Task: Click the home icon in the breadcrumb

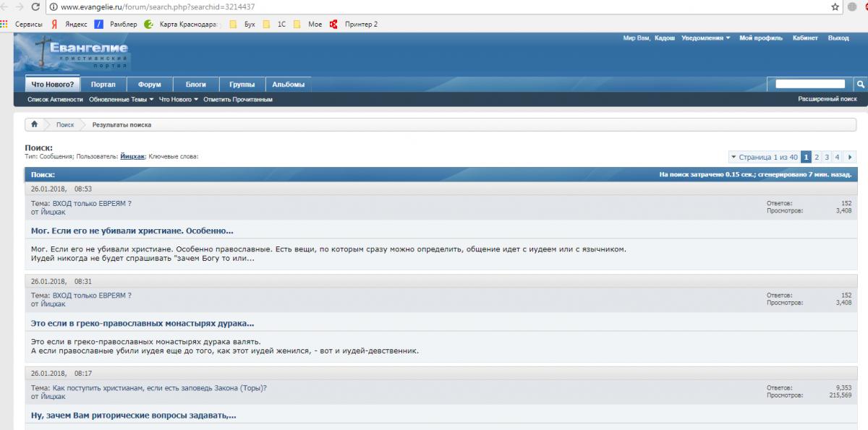Action: [34, 124]
